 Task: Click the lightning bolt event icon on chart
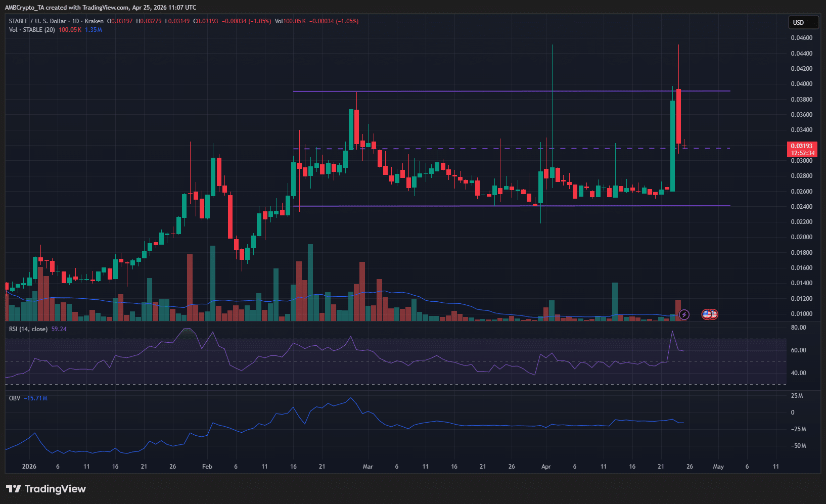coord(684,314)
